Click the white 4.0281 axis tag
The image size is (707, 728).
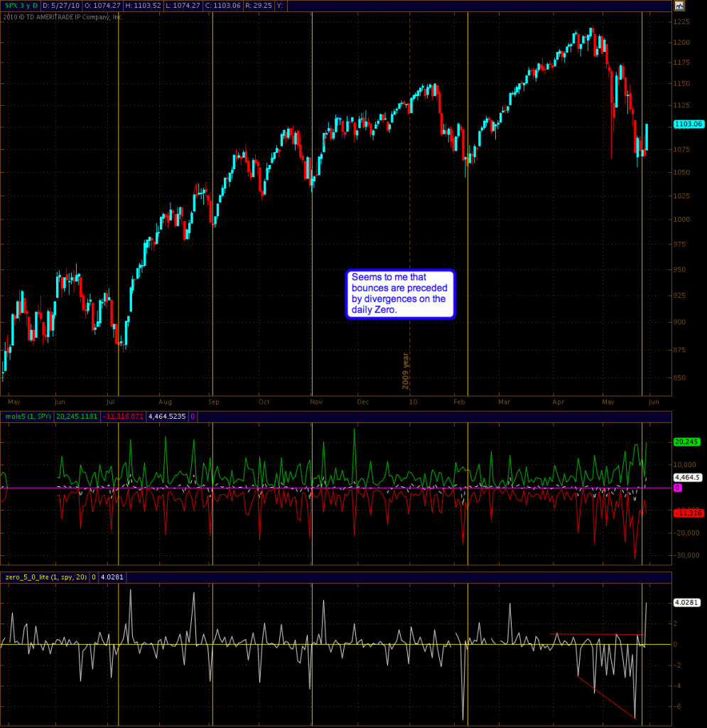[686, 603]
